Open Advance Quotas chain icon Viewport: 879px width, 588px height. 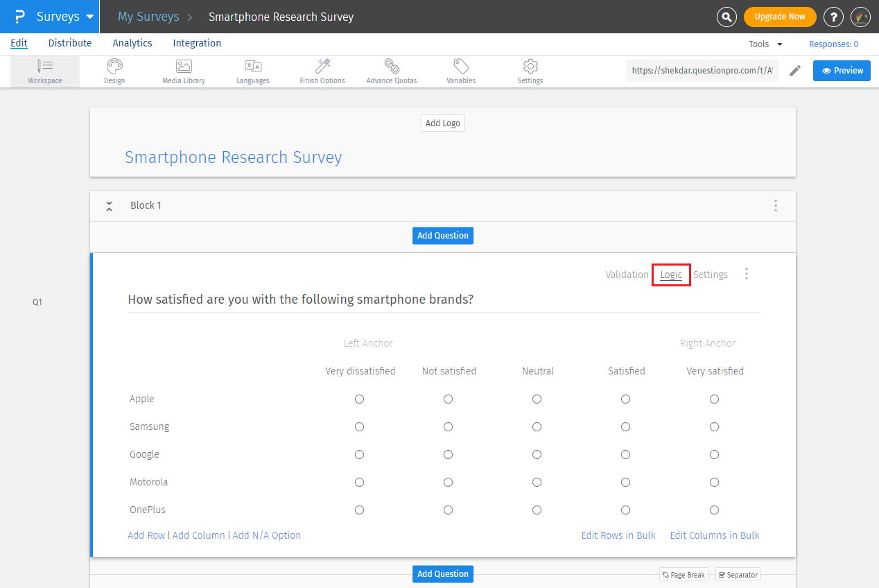pos(392,67)
